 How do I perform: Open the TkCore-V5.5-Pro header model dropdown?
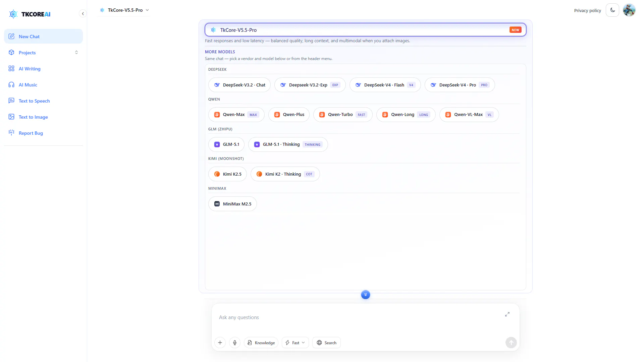(x=124, y=10)
